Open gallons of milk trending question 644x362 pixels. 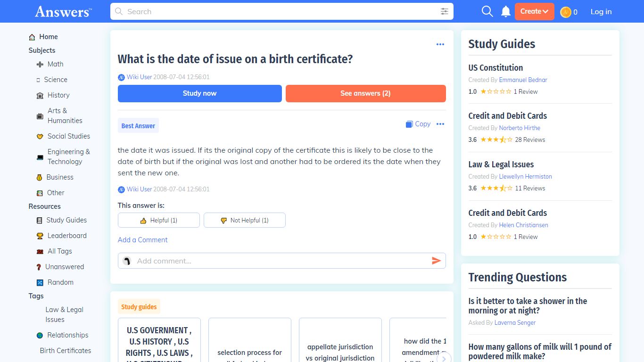pyautogui.click(x=540, y=352)
